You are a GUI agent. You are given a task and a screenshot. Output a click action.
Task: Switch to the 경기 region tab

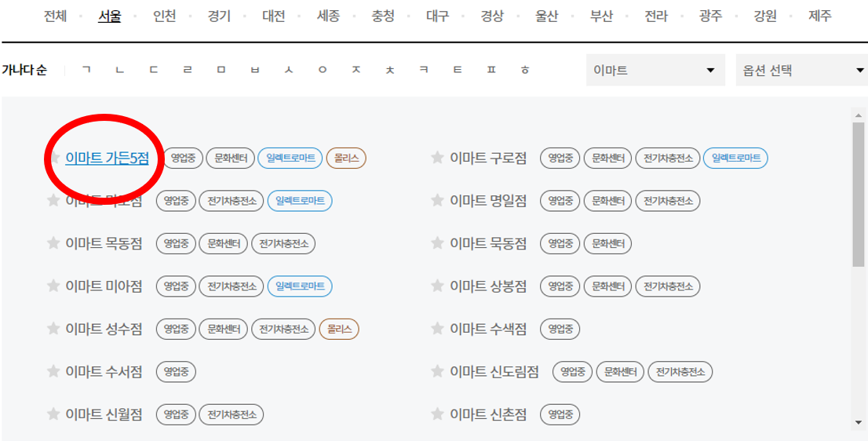coord(219,16)
